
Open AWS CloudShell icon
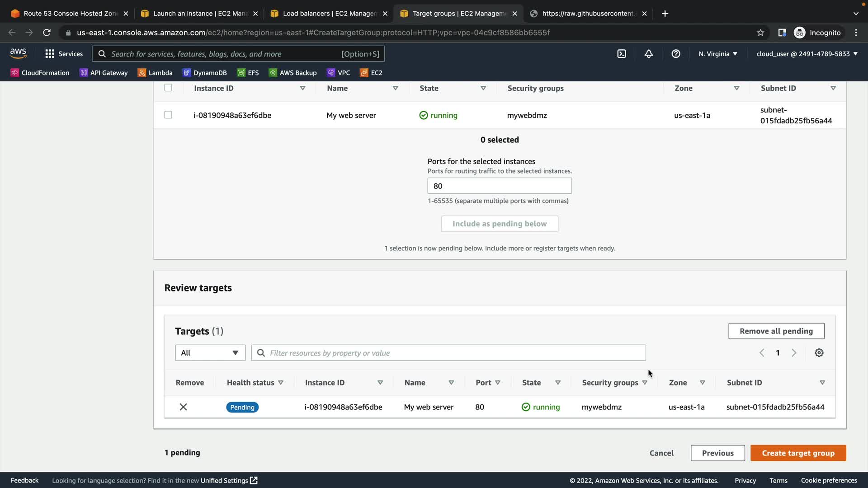click(x=622, y=54)
